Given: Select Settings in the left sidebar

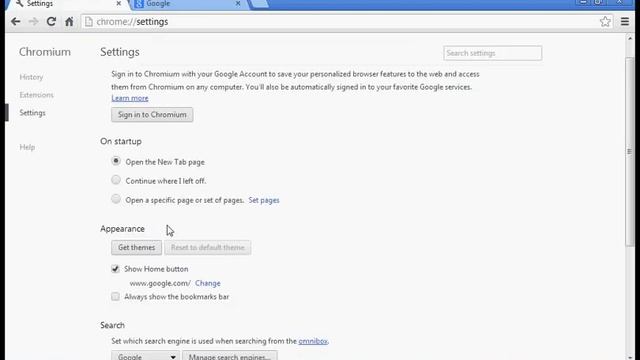Looking at the screenshot, I should (x=32, y=113).
